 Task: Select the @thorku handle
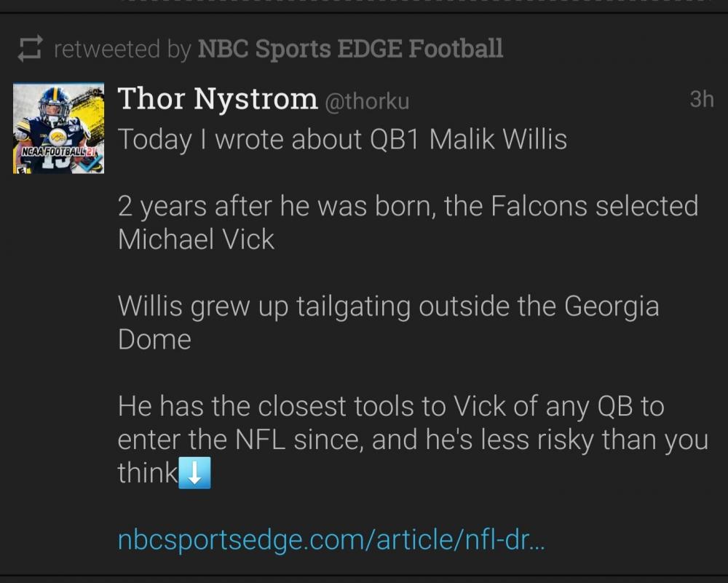click(x=366, y=101)
